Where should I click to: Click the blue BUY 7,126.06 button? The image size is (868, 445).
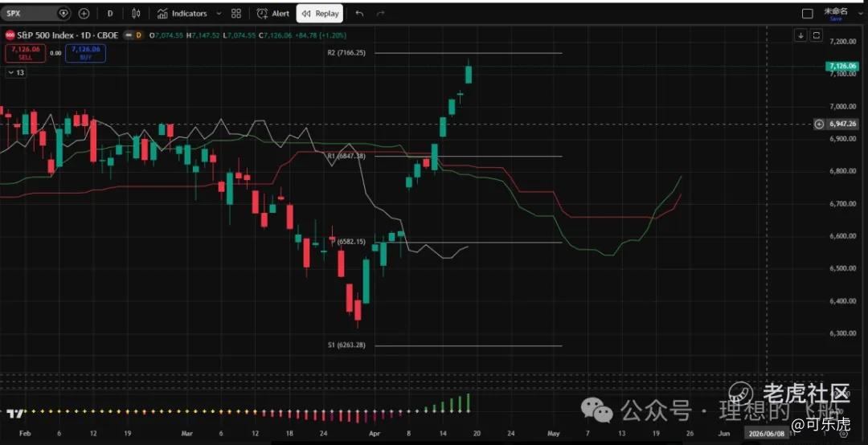point(86,53)
